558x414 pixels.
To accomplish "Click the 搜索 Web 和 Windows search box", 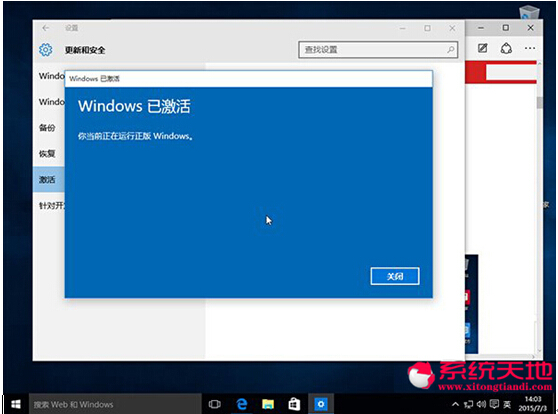I will tap(115, 404).
